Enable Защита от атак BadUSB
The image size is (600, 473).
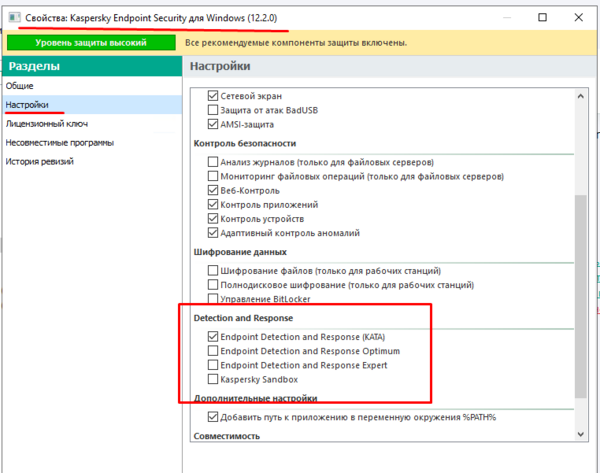[x=213, y=110]
